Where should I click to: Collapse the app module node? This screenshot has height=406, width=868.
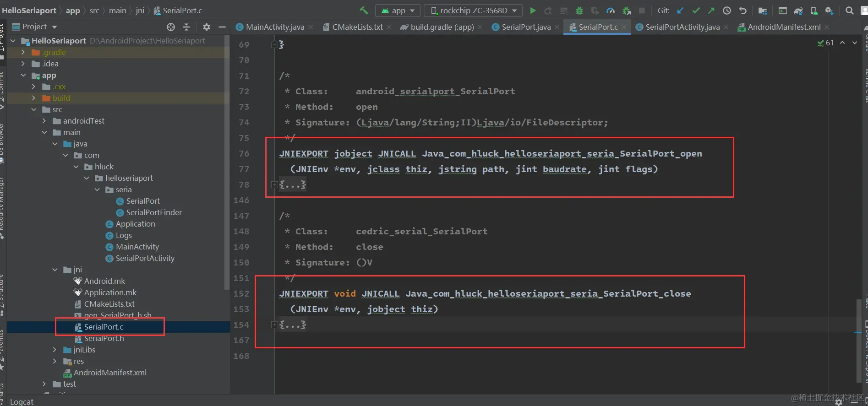(23, 75)
